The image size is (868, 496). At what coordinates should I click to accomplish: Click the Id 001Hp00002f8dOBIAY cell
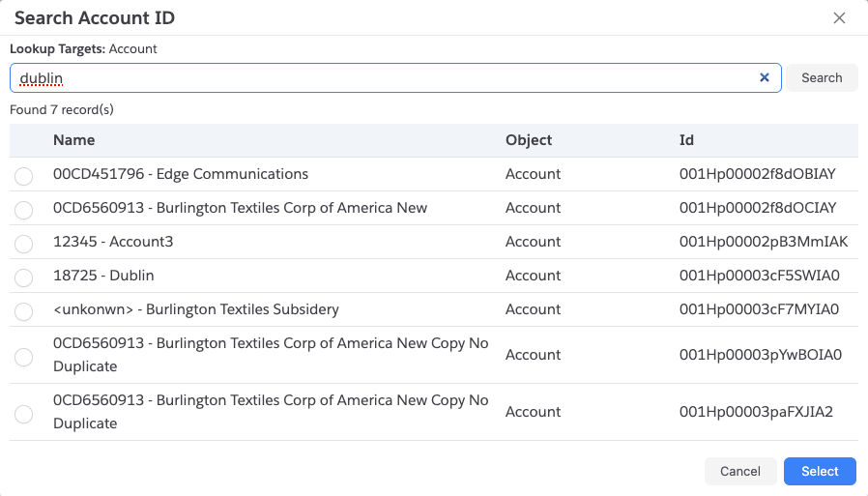(757, 174)
